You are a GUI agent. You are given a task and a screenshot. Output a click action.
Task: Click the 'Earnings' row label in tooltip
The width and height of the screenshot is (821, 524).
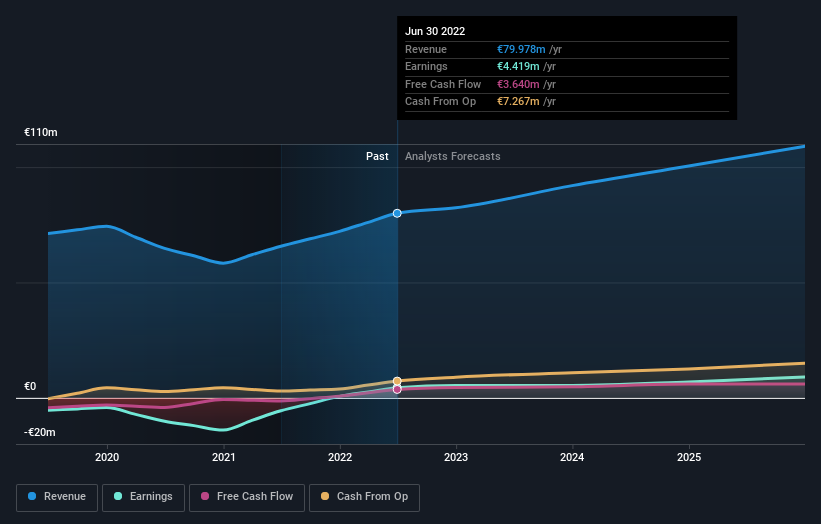(426, 66)
